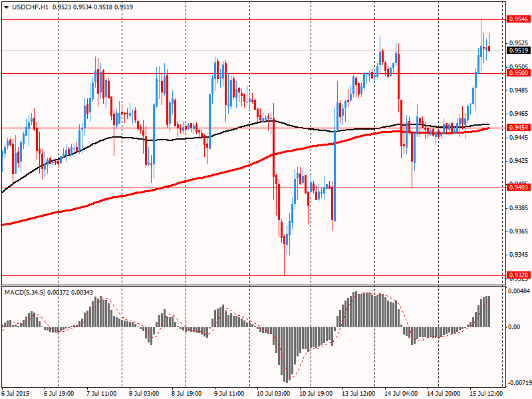Image resolution: width=532 pixels, height=399 pixels.
Task: Select the 0.9500 red price level label
Action: point(519,73)
